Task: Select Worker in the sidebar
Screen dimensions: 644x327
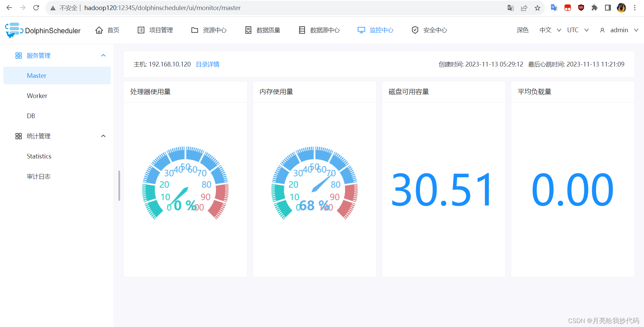Action: (57, 96)
